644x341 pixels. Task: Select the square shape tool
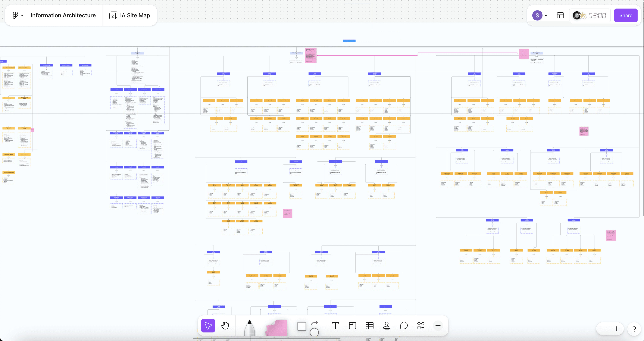tap(301, 326)
